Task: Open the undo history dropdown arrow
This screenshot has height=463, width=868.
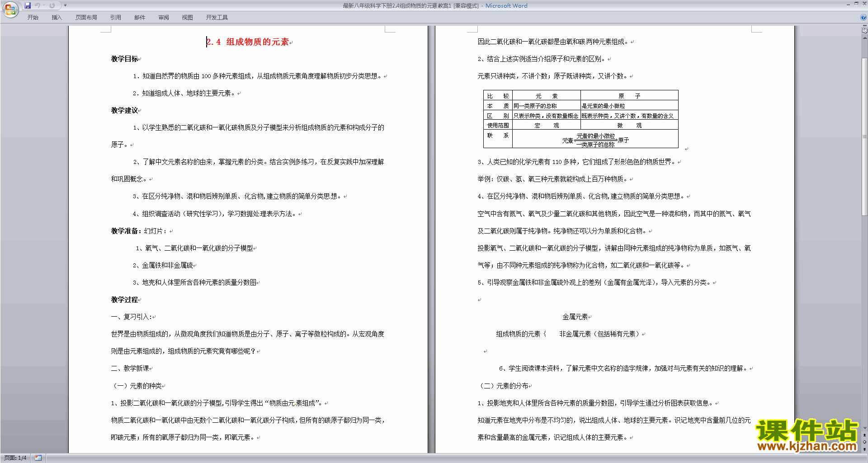Action: click(44, 5)
